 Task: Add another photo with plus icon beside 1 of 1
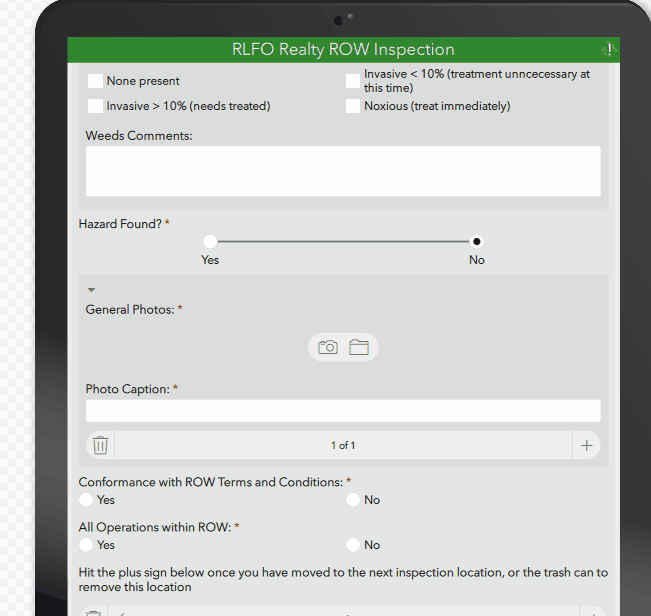pos(586,445)
